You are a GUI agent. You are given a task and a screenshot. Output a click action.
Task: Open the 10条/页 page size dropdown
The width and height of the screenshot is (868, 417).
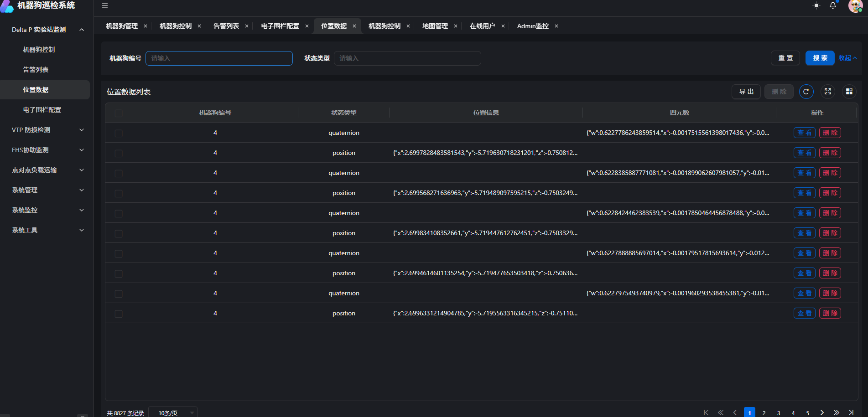(173, 412)
